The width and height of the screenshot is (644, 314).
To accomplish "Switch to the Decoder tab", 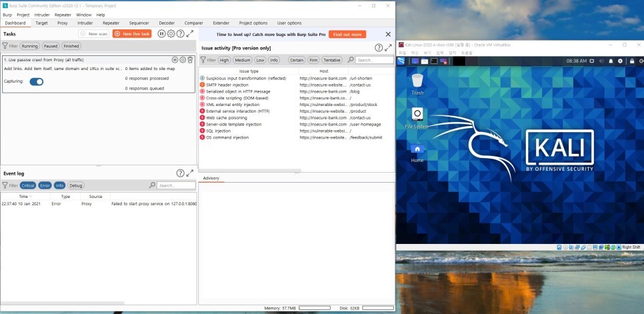I will 167,23.
